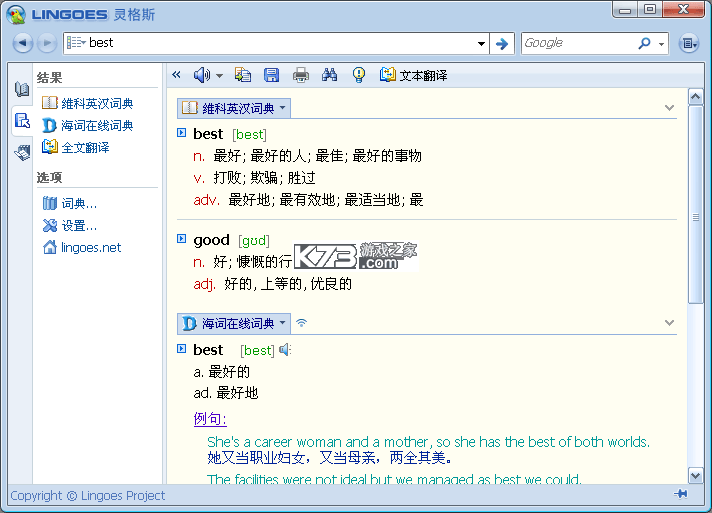The height and width of the screenshot is (513, 712).
Task: Find in page with the binoculars icon
Action: point(329,75)
